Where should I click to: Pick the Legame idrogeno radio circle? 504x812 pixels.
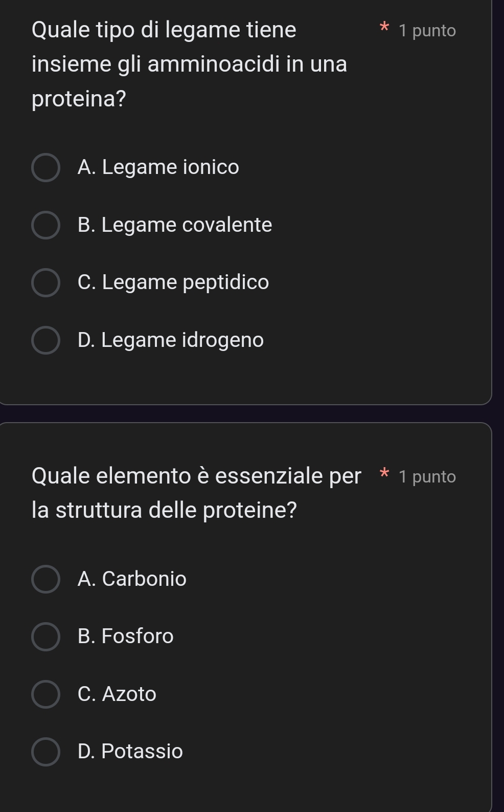[x=46, y=340]
